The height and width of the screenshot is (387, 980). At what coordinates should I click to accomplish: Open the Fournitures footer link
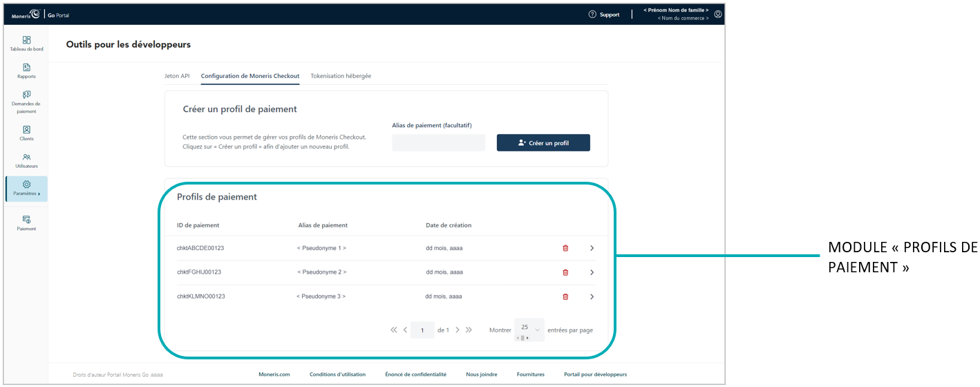tap(531, 375)
